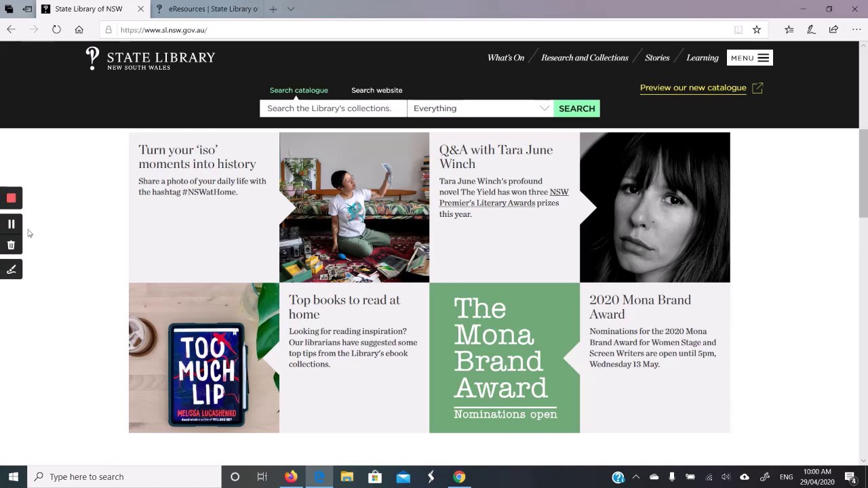868x488 pixels.
Task: Open the Mail app from the taskbar
Action: [x=403, y=476]
